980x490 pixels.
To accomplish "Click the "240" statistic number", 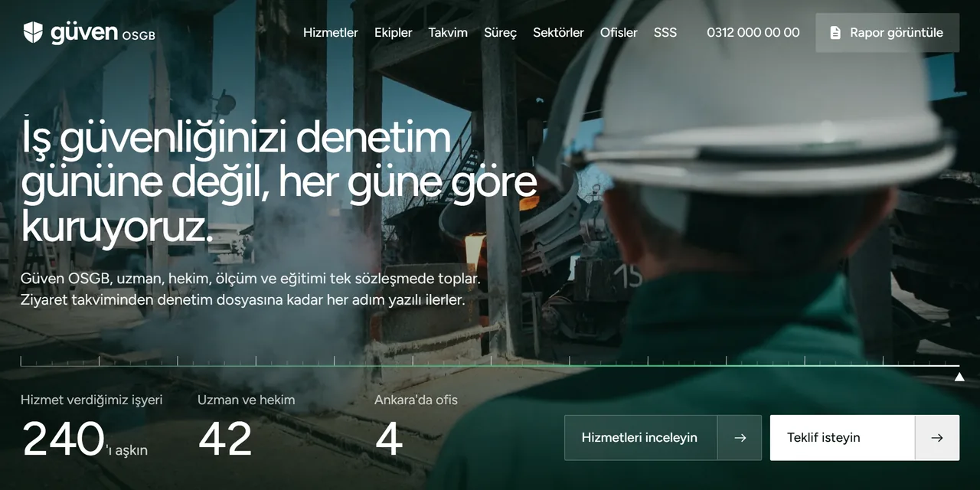I will [63, 439].
